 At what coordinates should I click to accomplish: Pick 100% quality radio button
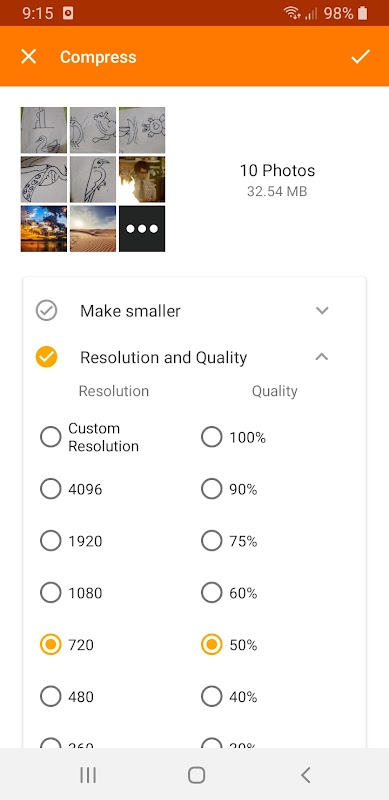pyautogui.click(x=211, y=437)
